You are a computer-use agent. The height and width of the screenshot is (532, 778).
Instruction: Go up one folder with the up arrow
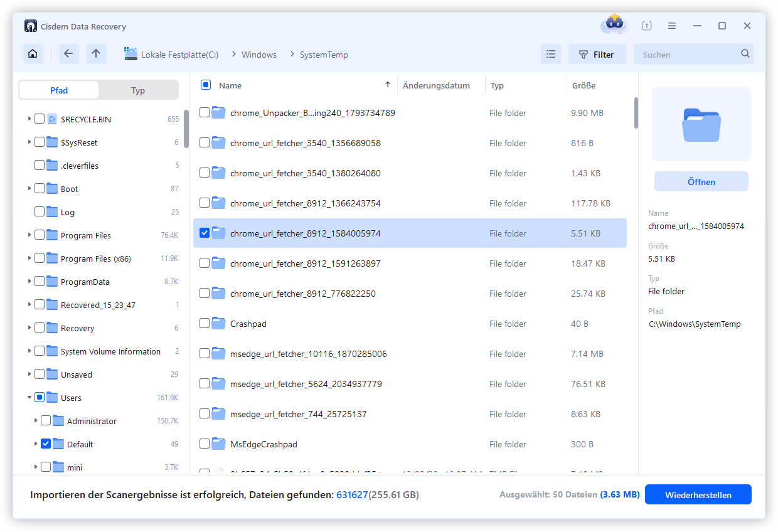[x=97, y=54]
